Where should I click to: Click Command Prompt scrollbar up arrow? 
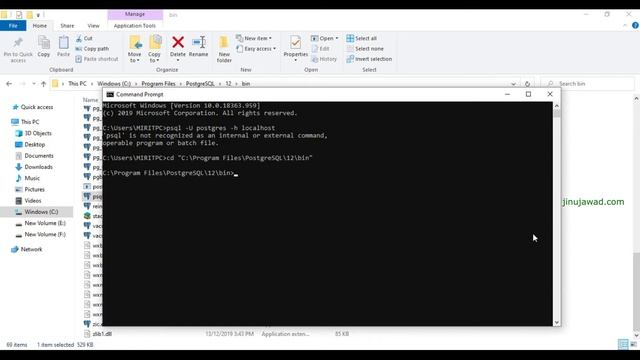pos(557,106)
